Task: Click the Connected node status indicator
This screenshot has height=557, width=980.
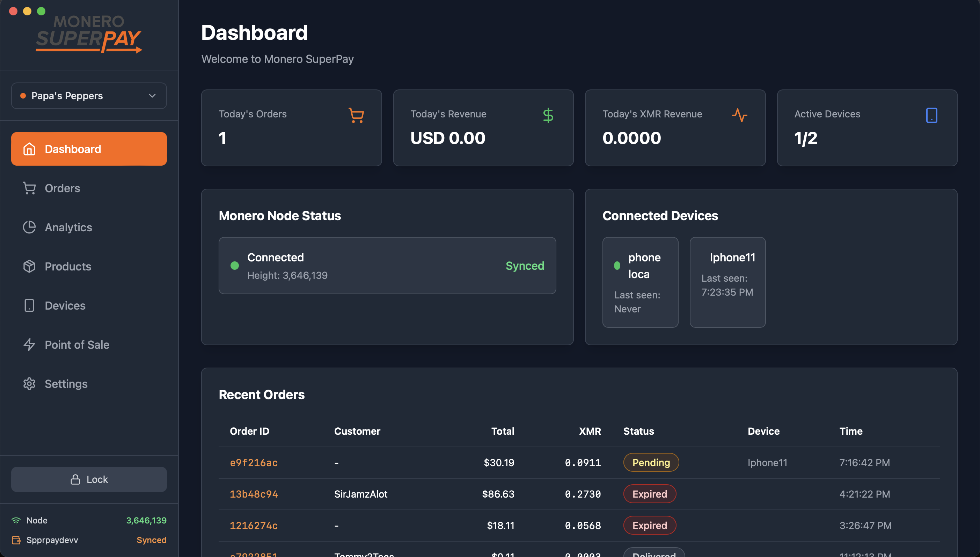Action: coord(235,266)
